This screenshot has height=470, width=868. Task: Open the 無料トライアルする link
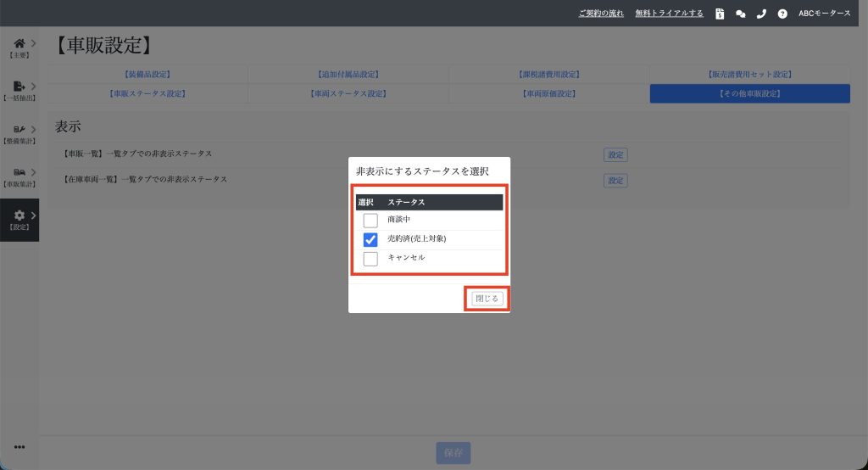point(670,14)
